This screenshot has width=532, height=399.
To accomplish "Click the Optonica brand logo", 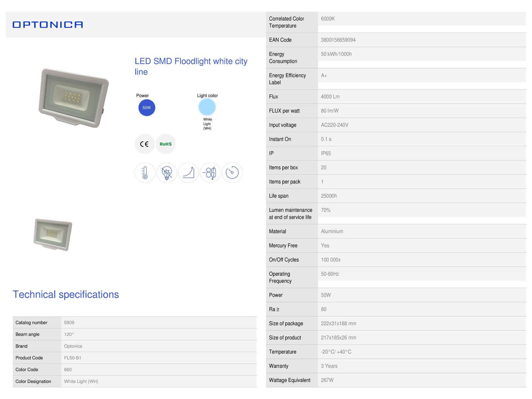I will [48, 25].
